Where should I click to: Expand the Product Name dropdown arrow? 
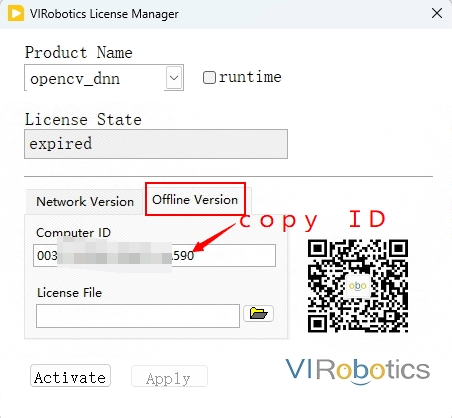[x=174, y=78]
